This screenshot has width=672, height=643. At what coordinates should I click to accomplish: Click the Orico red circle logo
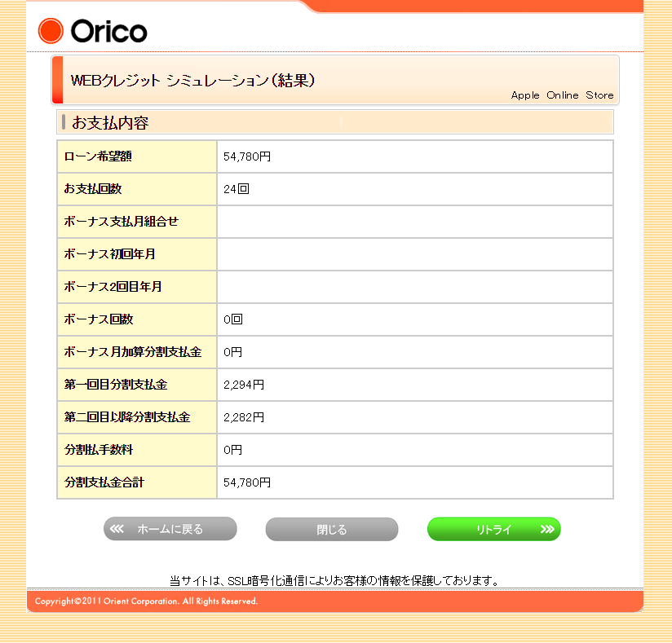(x=51, y=31)
